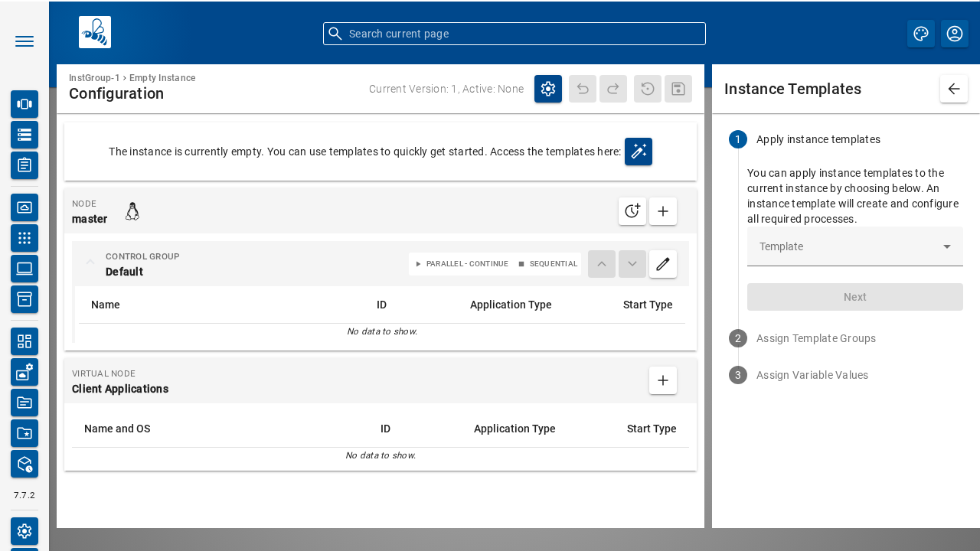Open instance settings gear button
980x551 pixels.
coord(547,89)
